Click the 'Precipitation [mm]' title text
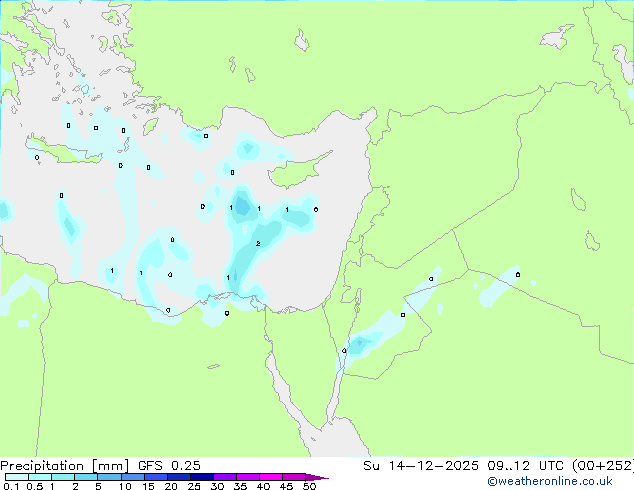 point(64,466)
